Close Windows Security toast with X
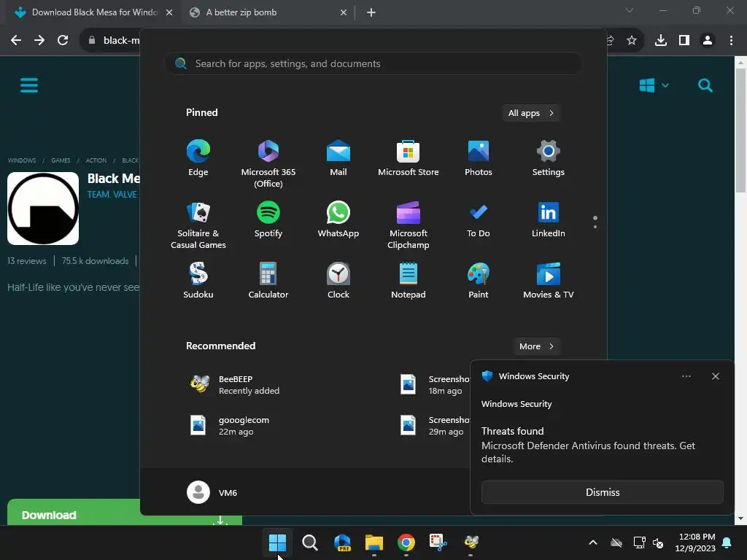 [x=716, y=376]
